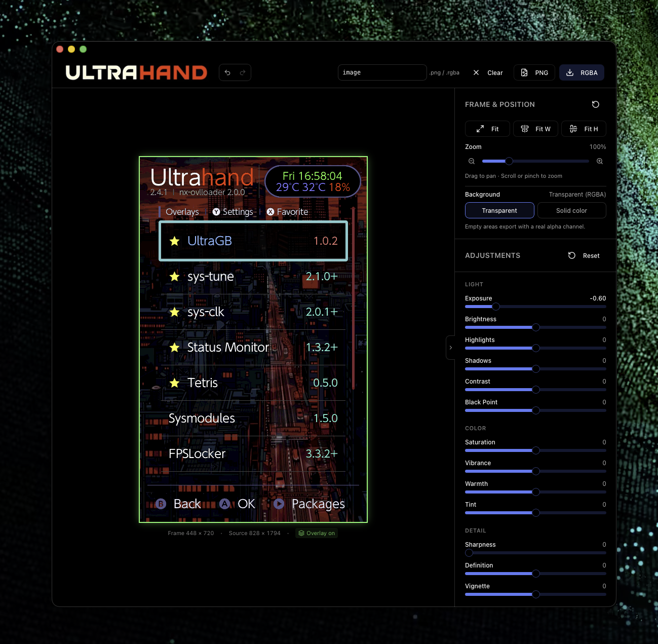
Task: Click the X button icon by Favorite
Action: 270,212
